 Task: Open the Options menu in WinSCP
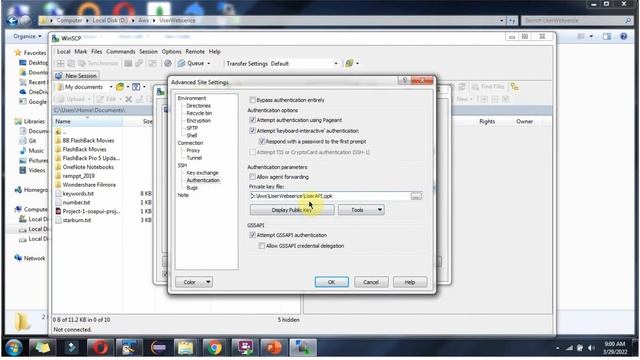171,51
